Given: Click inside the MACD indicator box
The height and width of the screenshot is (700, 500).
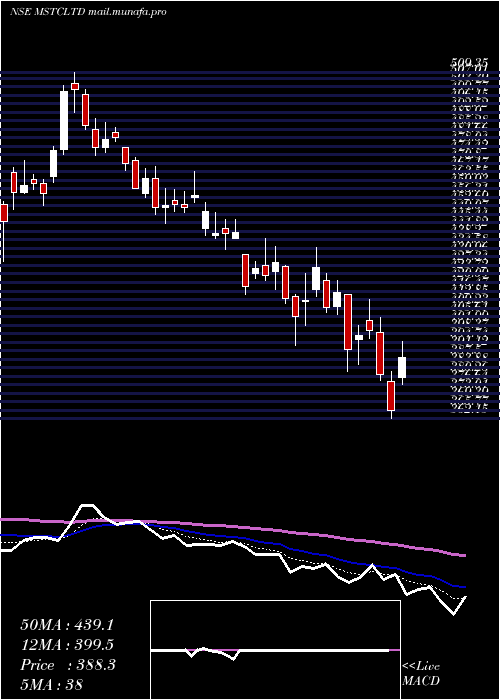Looking at the screenshot, I should tap(275, 650).
